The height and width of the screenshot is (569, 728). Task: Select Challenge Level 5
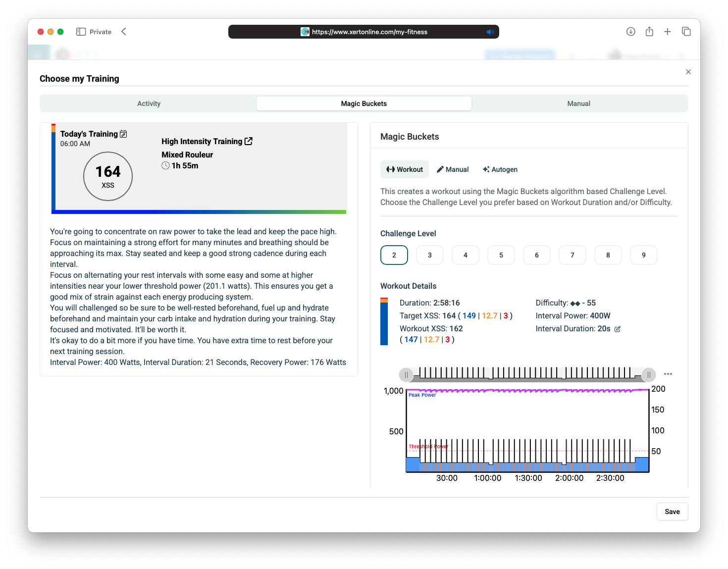pos(501,255)
